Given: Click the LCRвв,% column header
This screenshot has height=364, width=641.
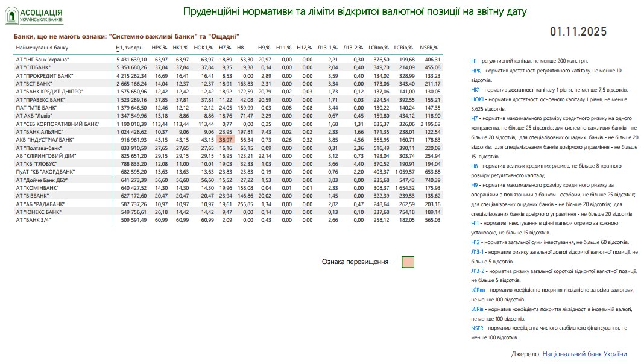Looking at the screenshot, I should click(378, 47).
